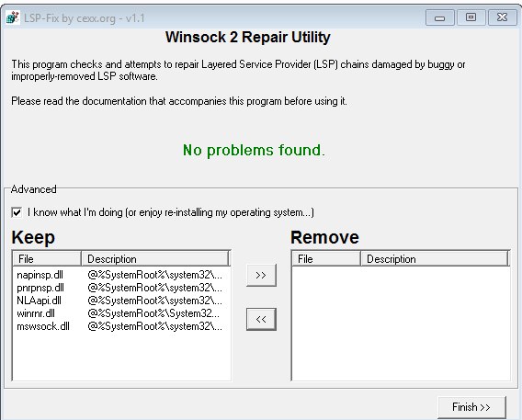Close the LSP-Fix window
The width and height of the screenshot is (522, 420).
coord(502,17)
